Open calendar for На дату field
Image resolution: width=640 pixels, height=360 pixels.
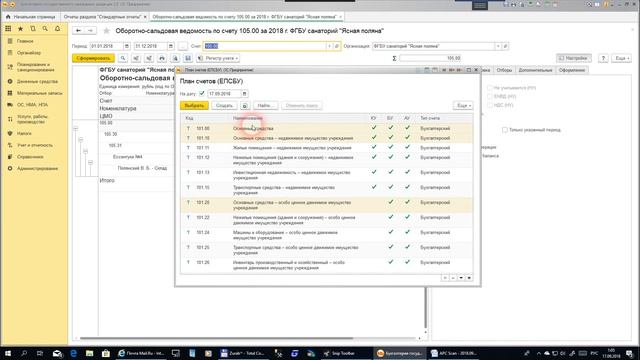244,94
